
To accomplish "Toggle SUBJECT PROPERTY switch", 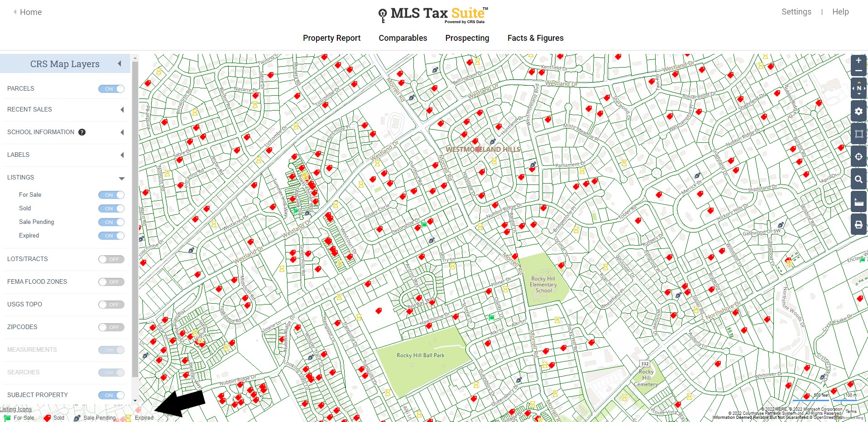I will pos(111,395).
